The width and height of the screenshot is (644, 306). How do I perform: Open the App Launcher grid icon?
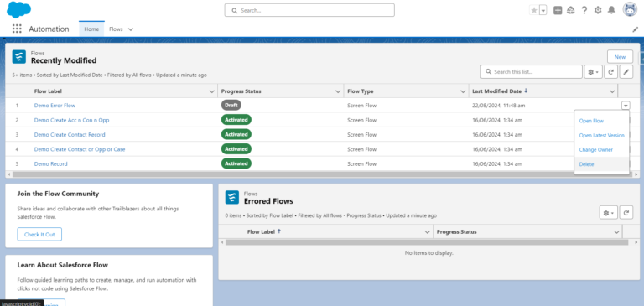17,29
